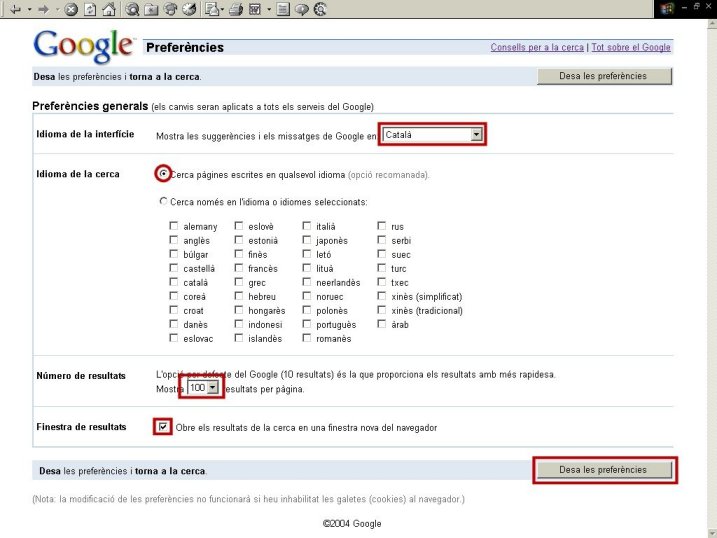Click the Windows flag logo

coord(667,8)
